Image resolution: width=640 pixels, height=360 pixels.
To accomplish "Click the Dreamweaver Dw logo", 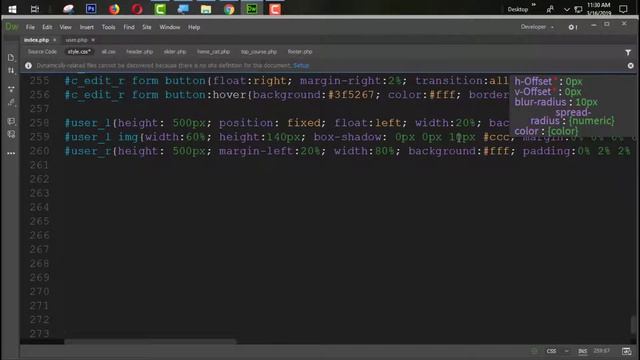I will point(11,27).
